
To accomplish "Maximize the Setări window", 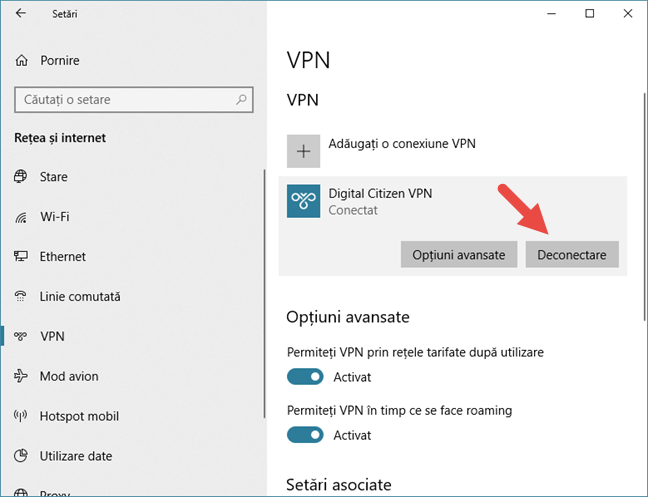I will 590,14.
